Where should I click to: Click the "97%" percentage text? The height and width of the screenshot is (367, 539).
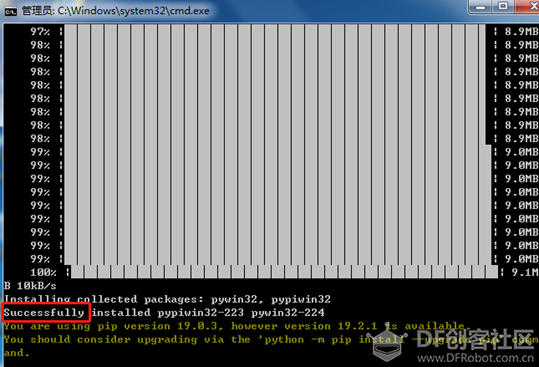pos(40,32)
